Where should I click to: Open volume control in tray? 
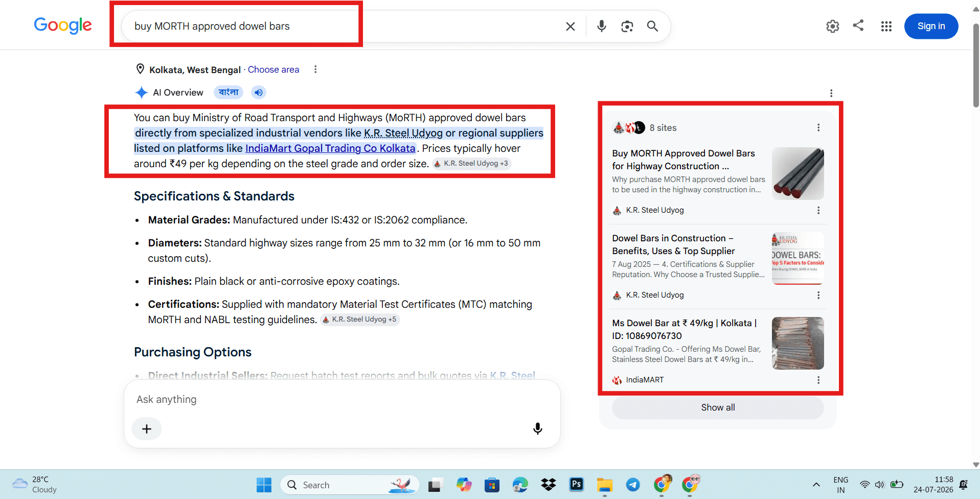pyautogui.click(x=880, y=484)
